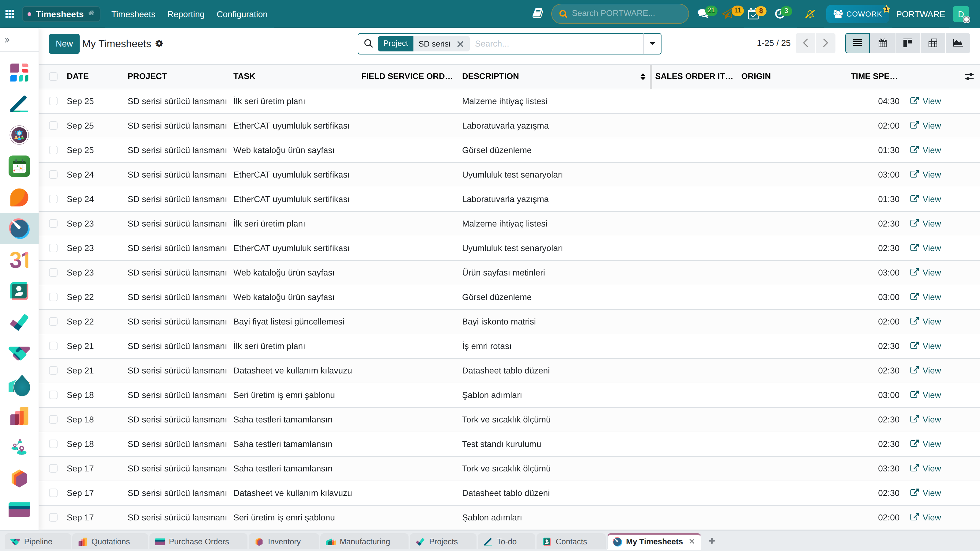This screenshot has height=551, width=980.
Task: Go to the previous records page
Action: [805, 43]
